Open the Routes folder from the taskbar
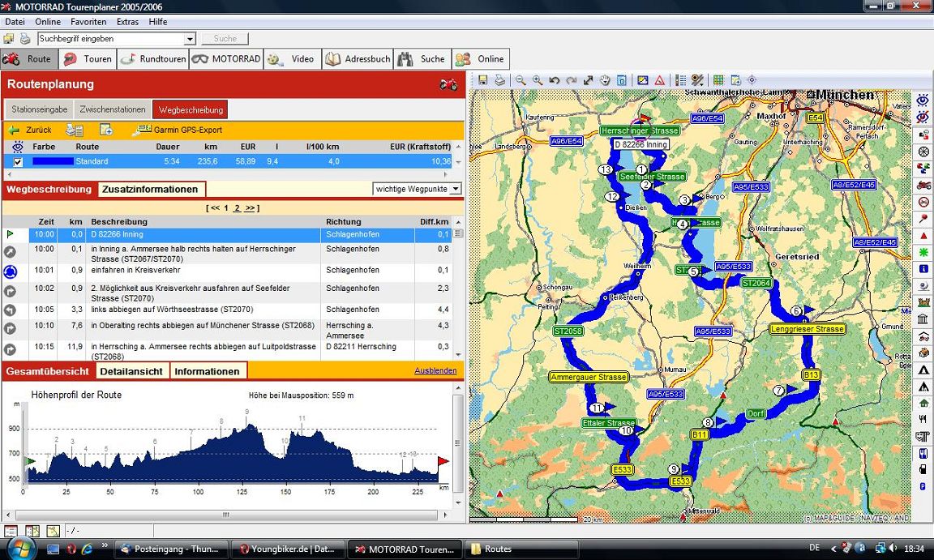Image resolution: width=934 pixels, height=560 pixels. (521, 549)
